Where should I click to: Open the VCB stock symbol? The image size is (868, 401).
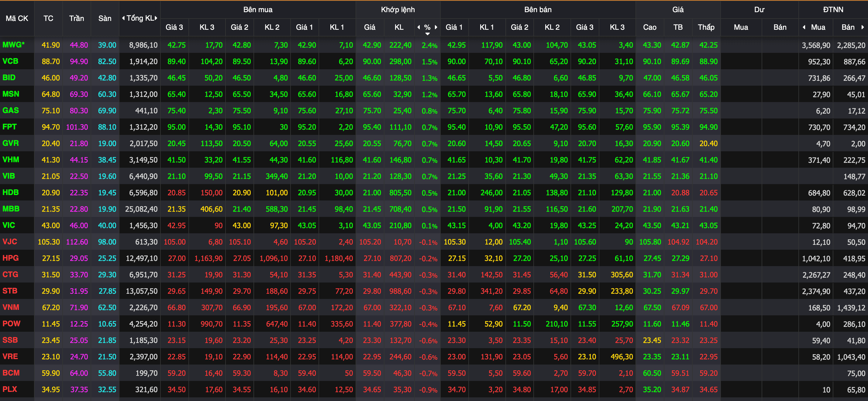click(x=10, y=61)
